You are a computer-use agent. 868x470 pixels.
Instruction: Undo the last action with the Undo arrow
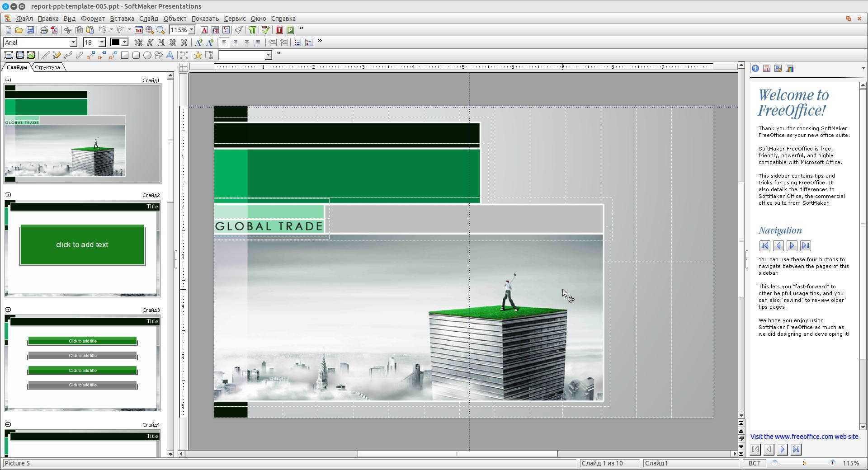(103, 30)
